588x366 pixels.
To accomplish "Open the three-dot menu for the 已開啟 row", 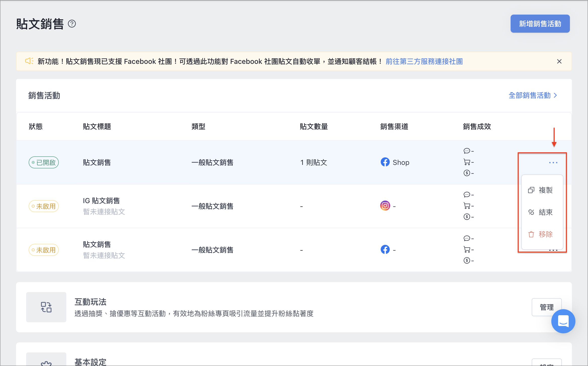I will 553,163.
